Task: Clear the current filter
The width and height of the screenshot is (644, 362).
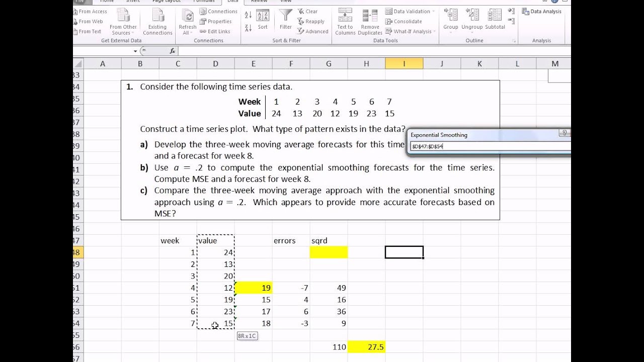Action: pos(307,12)
